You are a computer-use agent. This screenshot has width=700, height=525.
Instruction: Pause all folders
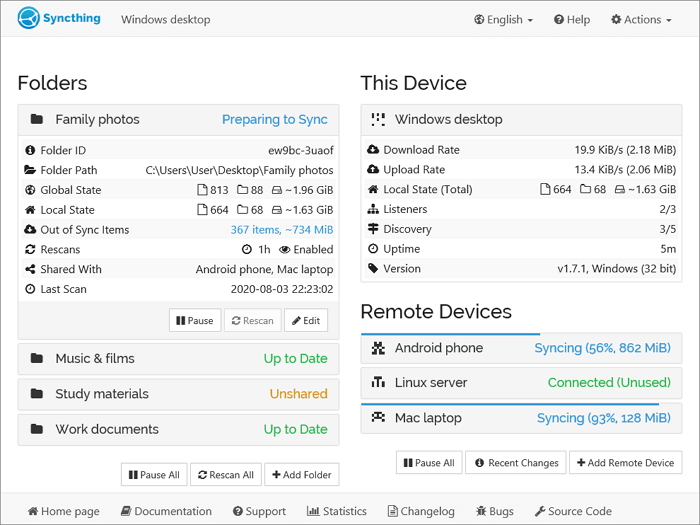pos(152,475)
